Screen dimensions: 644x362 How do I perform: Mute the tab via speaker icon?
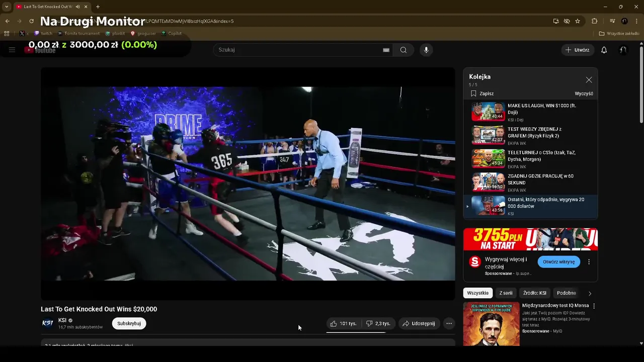coord(77,7)
